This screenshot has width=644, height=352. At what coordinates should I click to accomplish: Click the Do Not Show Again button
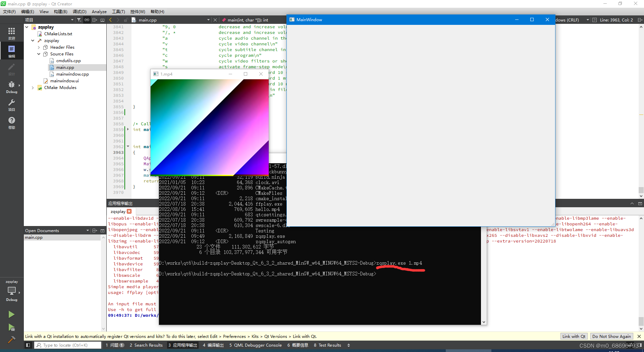point(612,336)
